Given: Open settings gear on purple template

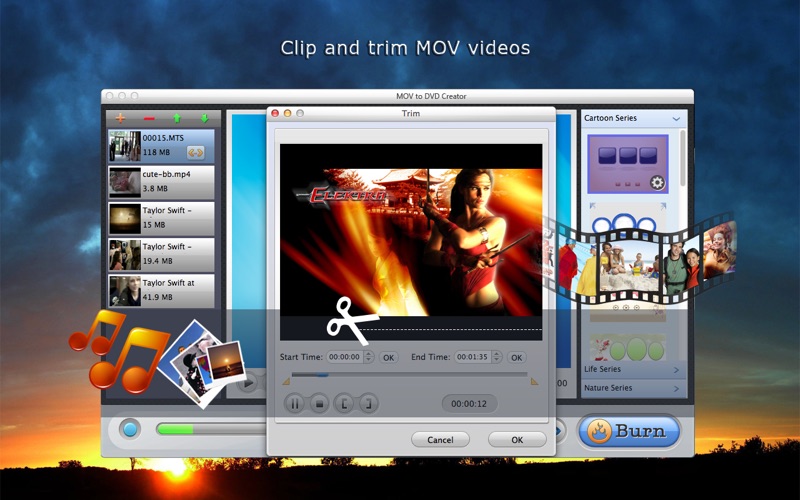Looking at the screenshot, I should click(x=657, y=182).
